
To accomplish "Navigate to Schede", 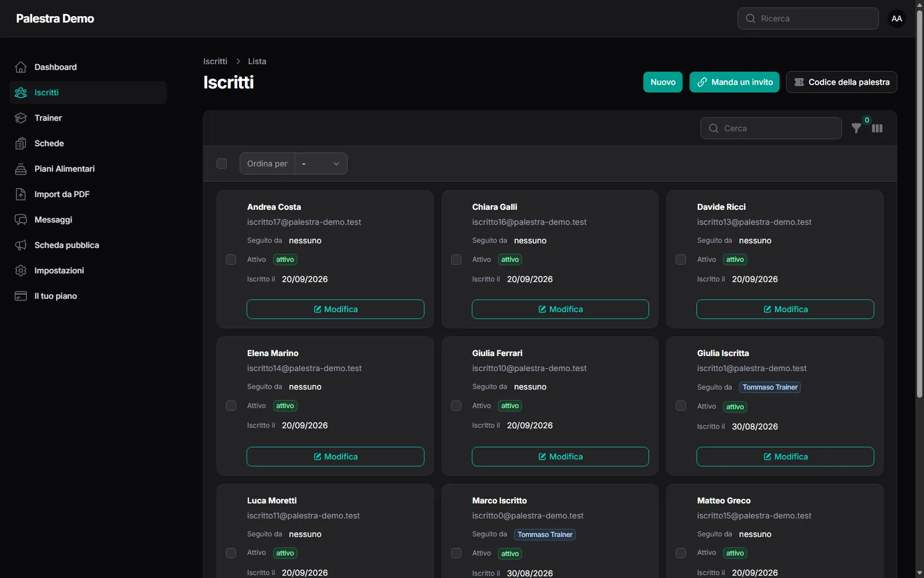I will [x=88, y=143].
